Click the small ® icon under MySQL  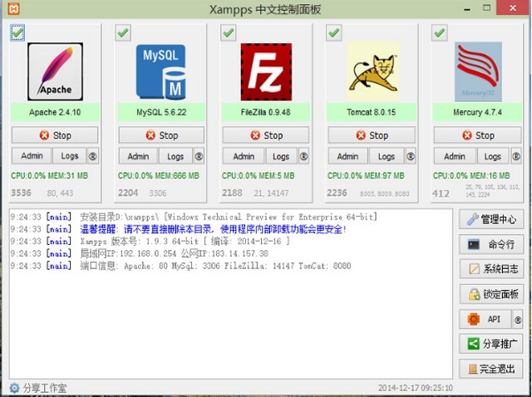pos(199,156)
